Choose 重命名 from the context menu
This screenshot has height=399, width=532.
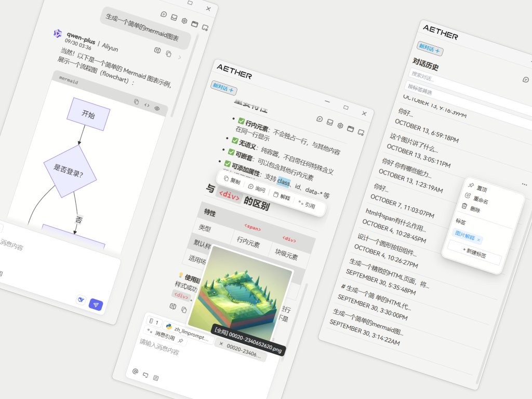[480, 201]
